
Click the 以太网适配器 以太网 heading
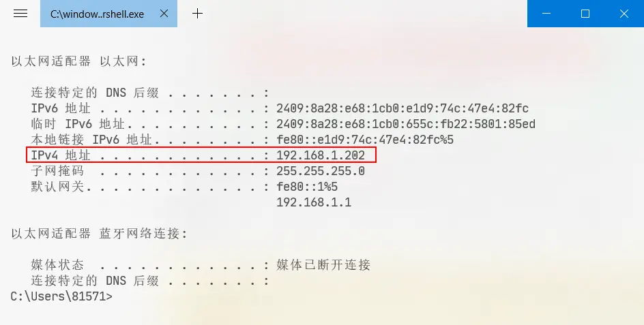[x=78, y=61]
